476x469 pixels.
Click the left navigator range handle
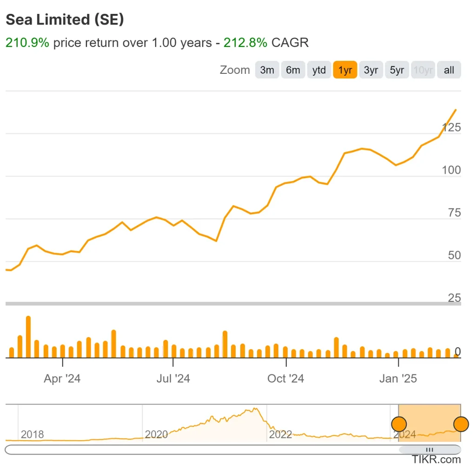pyautogui.click(x=399, y=424)
